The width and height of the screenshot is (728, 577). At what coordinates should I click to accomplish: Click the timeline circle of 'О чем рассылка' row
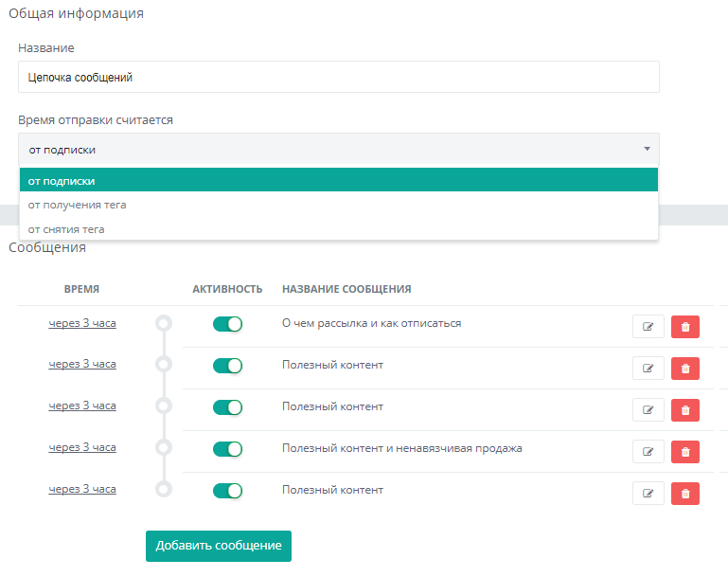click(164, 323)
